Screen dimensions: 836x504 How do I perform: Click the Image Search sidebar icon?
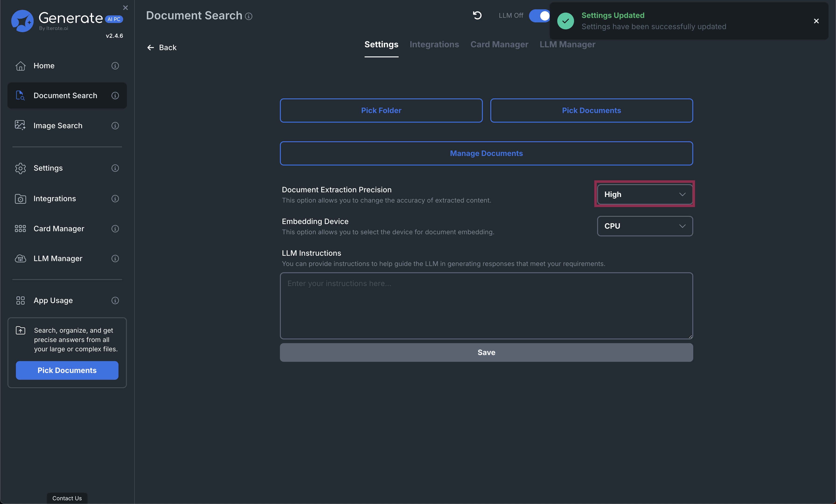pos(20,125)
